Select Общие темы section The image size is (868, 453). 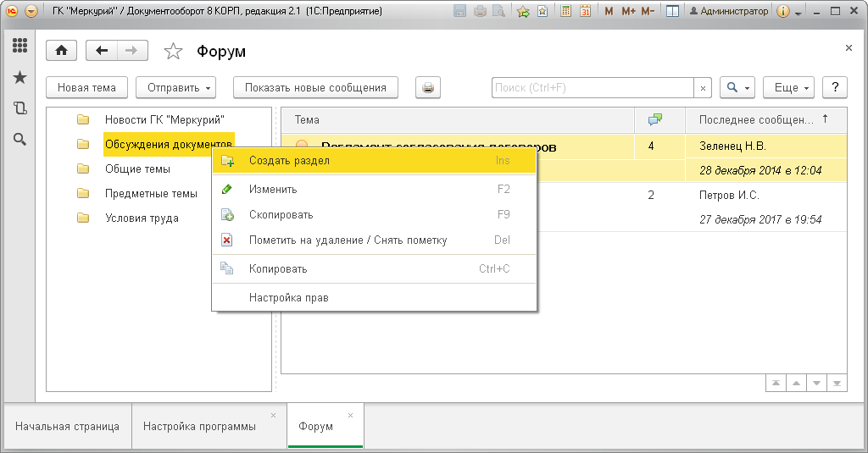pyautogui.click(x=138, y=168)
